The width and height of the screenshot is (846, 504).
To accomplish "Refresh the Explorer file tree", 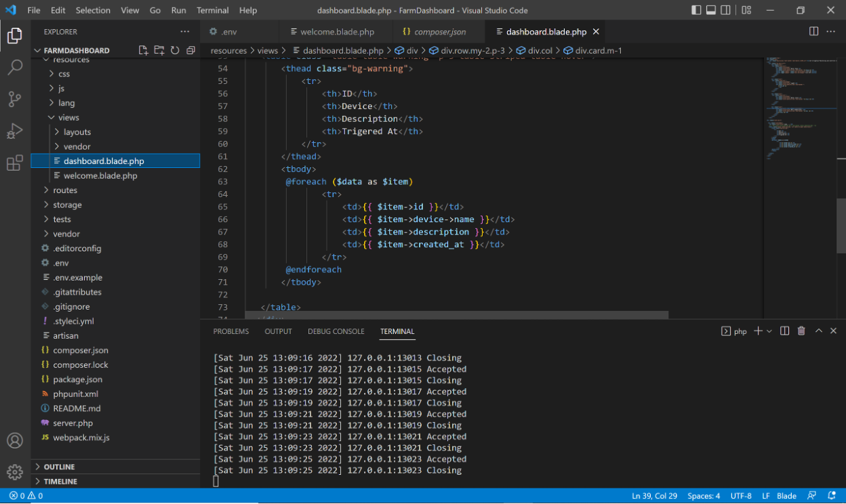I will click(x=175, y=50).
